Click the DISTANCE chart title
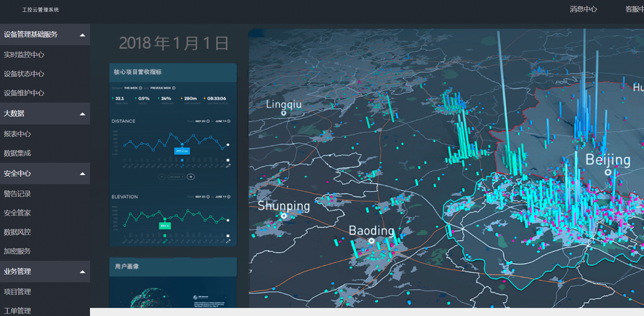 tap(123, 121)
